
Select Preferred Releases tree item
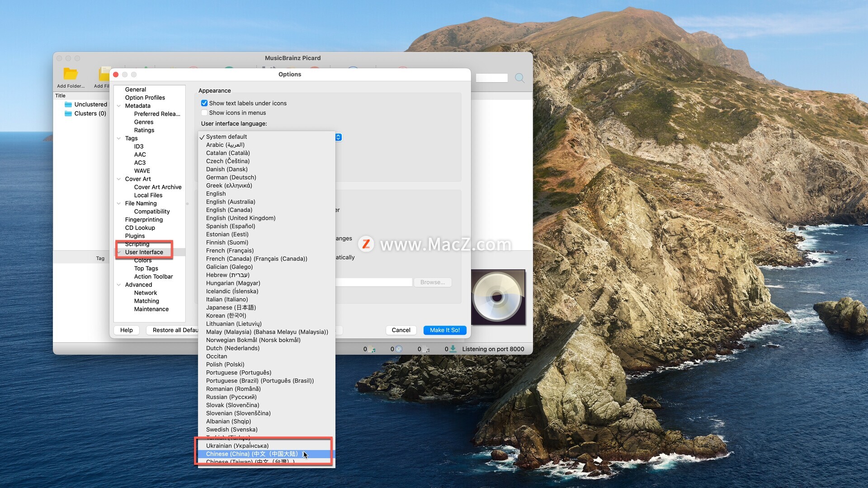click(x=157, y=114)
